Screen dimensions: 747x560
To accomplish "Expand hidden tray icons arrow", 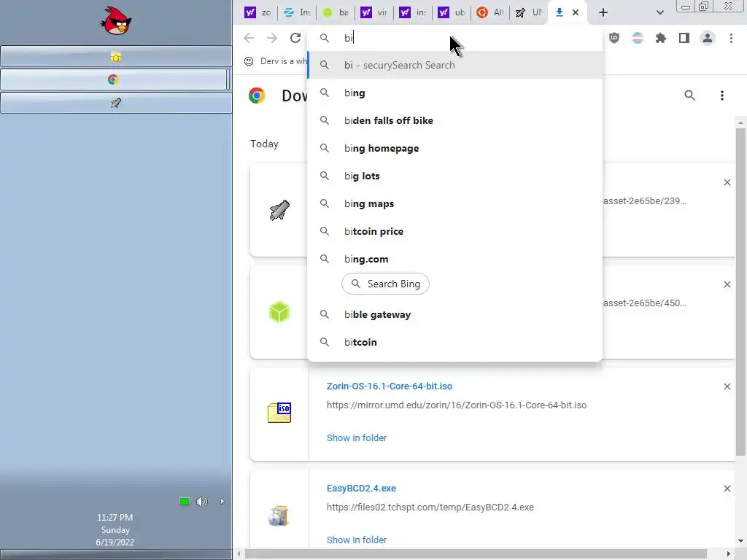I will pos(222,501).
